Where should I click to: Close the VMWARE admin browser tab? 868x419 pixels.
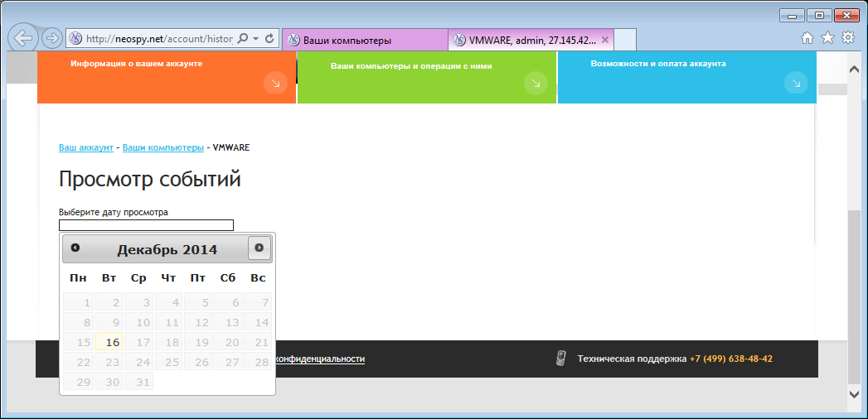(x=604, y=40)
